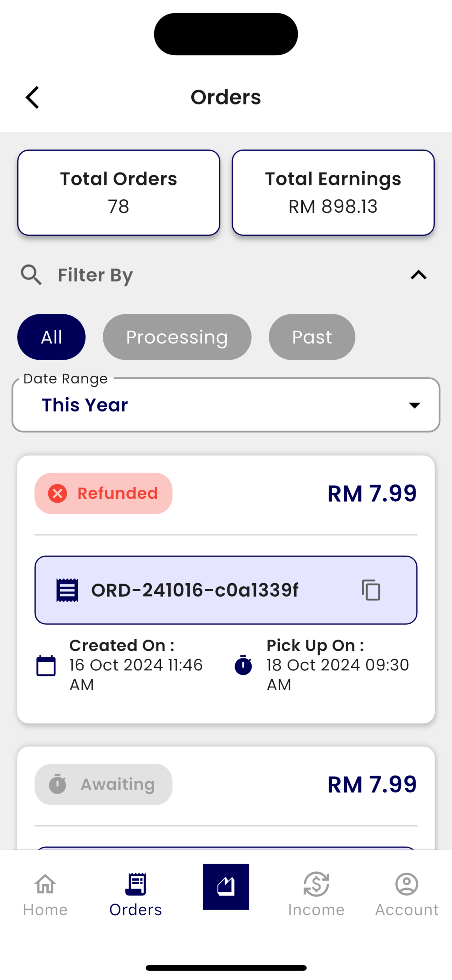Tap the calendar icon next to Created On
The height and width of the screenshot is (980, 452).
(46, 665)
